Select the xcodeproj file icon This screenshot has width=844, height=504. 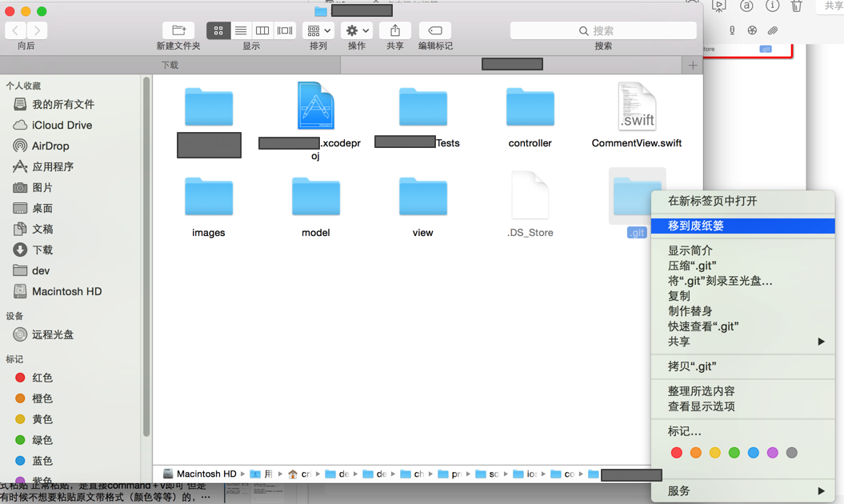click(316, 106)
